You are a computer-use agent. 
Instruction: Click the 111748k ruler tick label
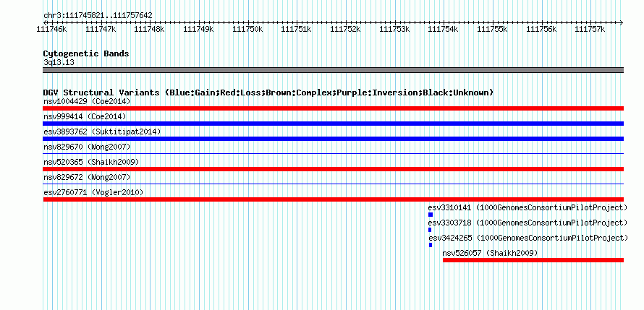coord(149,29)
